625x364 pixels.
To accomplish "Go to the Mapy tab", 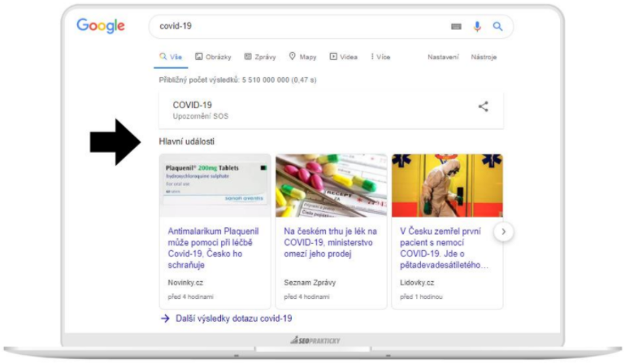I will tap(302, 57).
